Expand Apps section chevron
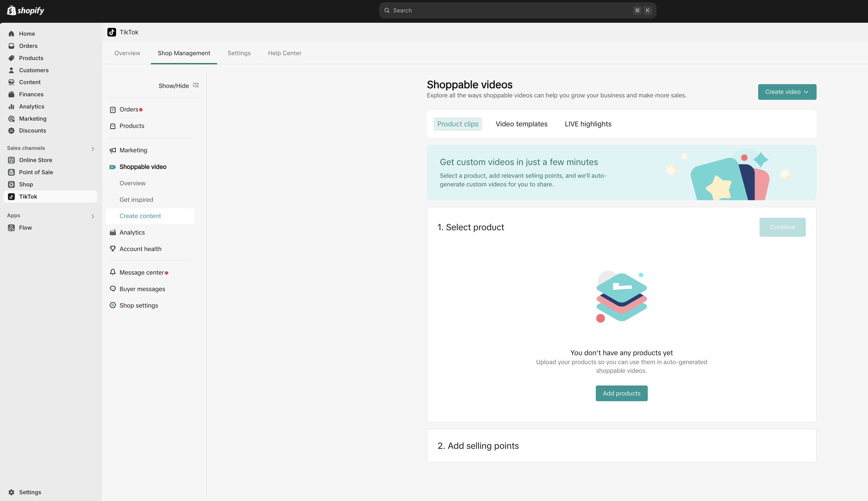 [93, 216]
